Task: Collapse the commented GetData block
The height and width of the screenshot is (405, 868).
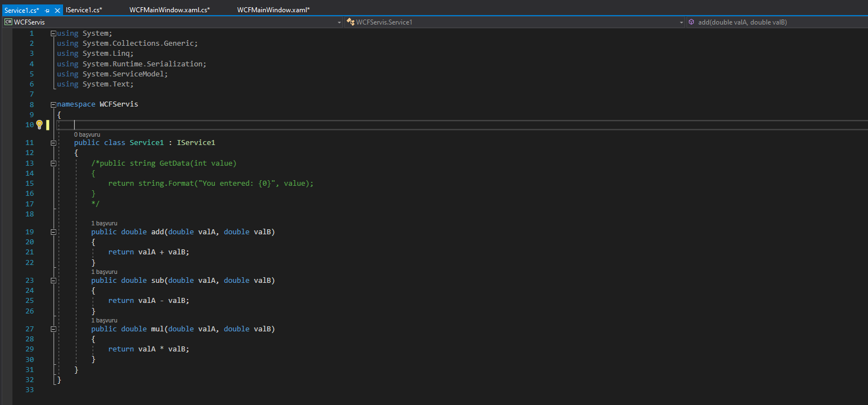Action: [x=53, y=163]
